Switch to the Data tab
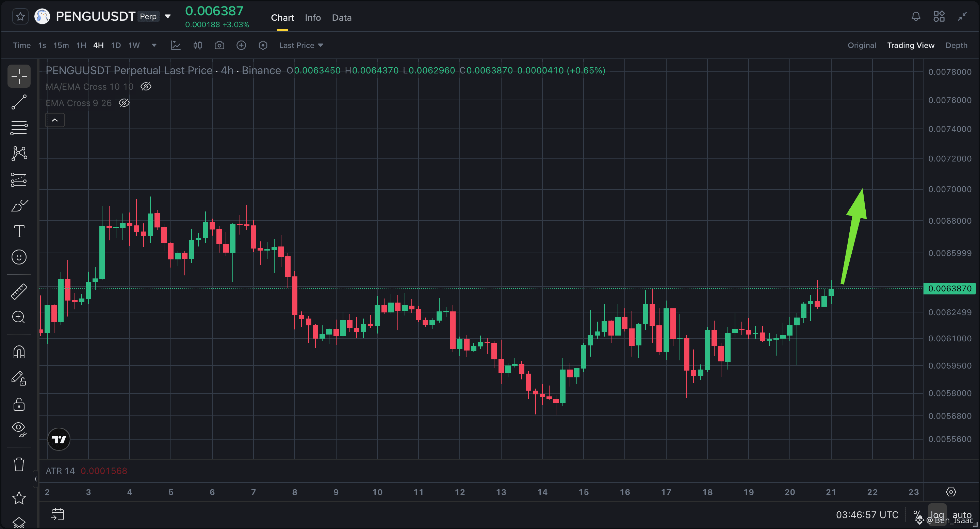Screen dimensions: 980x529 pos(342,17)
